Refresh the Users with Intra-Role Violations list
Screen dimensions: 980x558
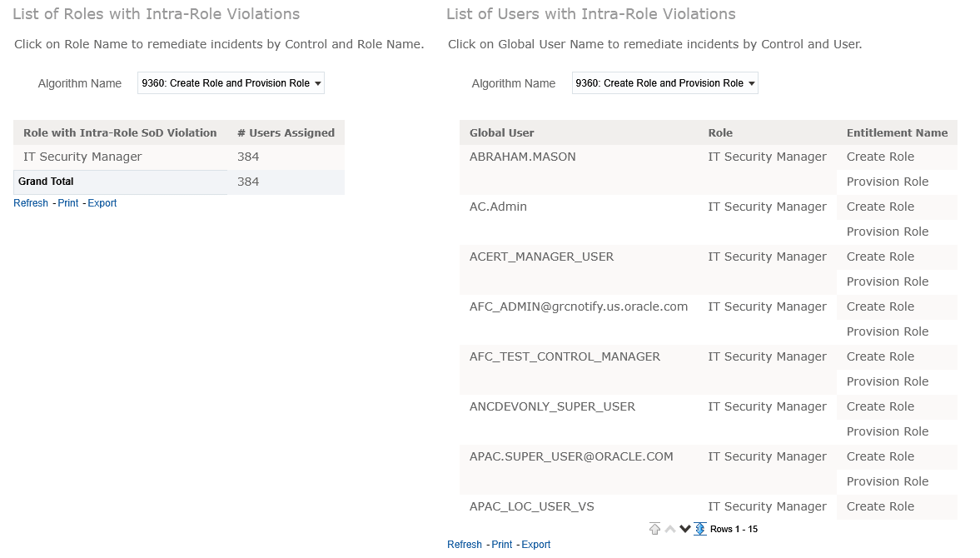465,544
